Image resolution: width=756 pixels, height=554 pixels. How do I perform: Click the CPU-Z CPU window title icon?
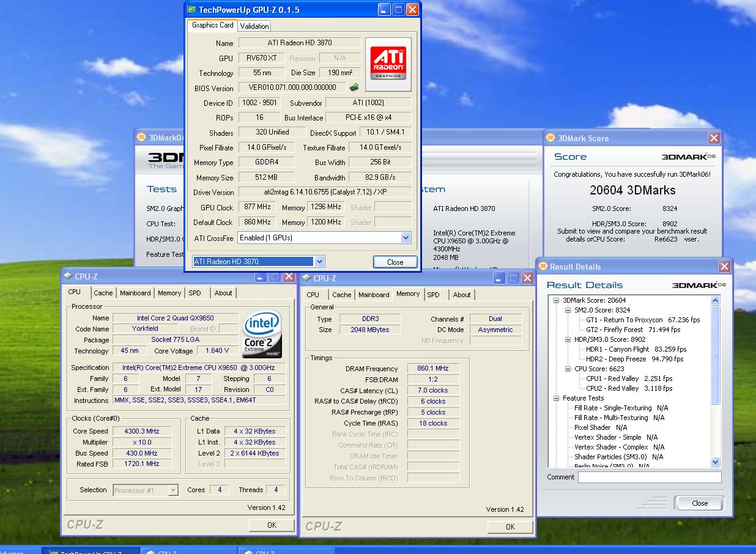(68, 276)
